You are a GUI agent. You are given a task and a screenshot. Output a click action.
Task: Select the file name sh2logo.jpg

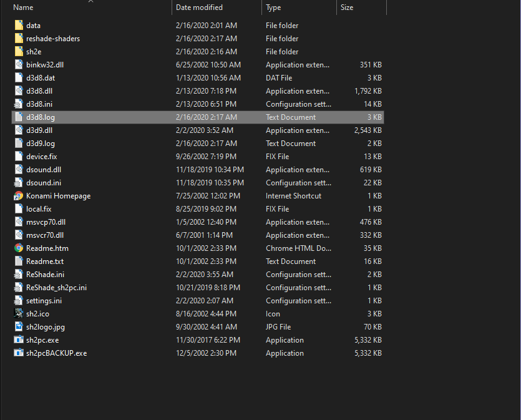[46, 327]
